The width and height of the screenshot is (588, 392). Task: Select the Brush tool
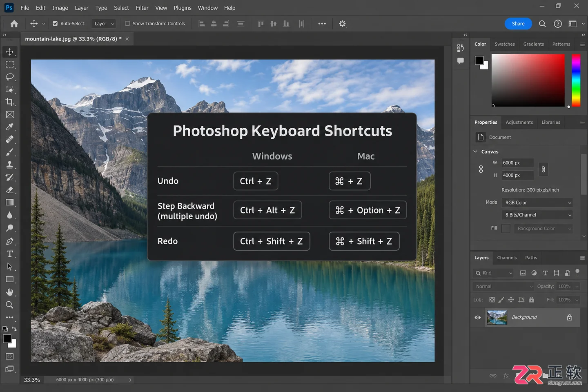click(9, 152)
